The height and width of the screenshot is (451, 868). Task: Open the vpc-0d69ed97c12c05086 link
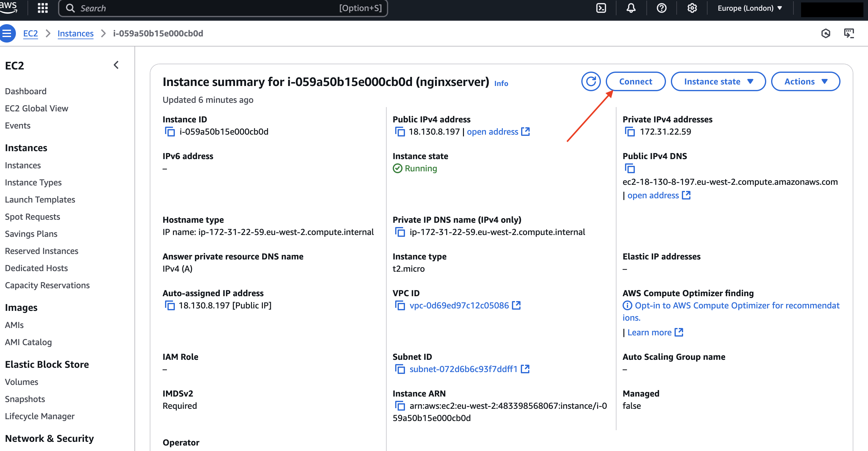[459, 306]
